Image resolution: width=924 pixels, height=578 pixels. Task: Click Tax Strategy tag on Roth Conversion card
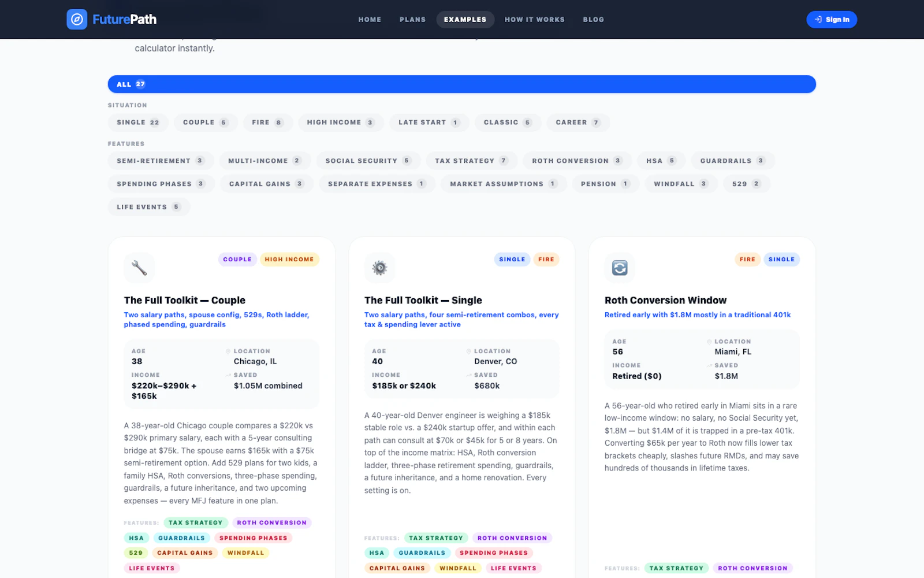click(x=676, y=568)
